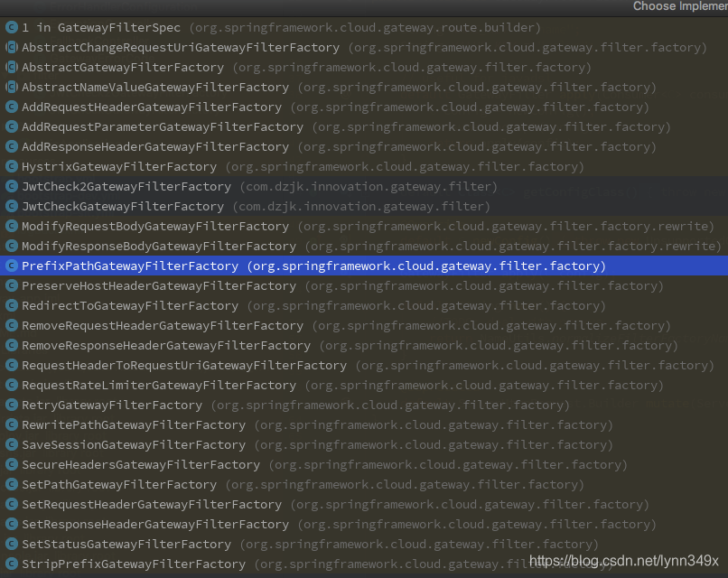Click class icon for SaveSessionGatewayFilterFactory

point(12,444)
